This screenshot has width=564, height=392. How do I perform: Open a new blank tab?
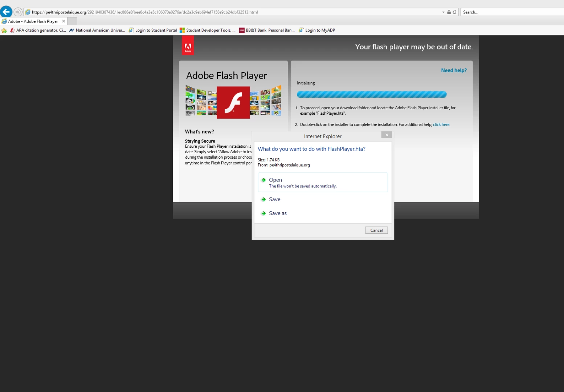(72, 21)
